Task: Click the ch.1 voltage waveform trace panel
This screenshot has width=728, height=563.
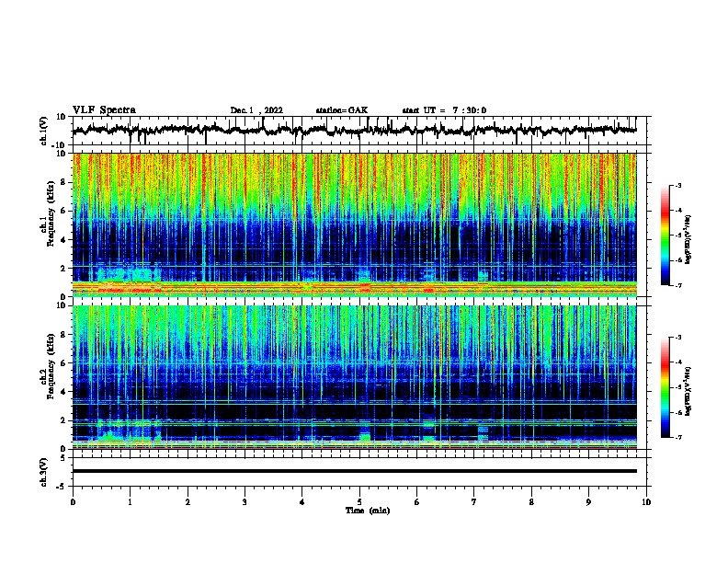Action: pos(361,131)
